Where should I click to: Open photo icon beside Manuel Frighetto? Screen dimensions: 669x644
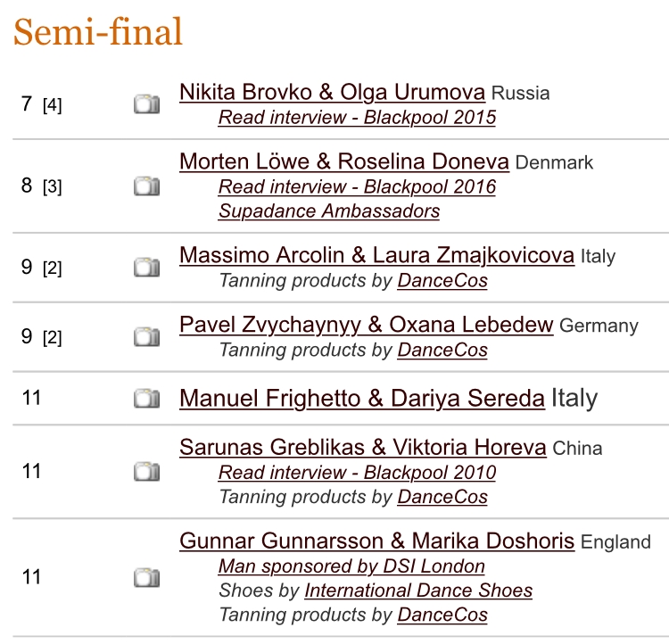[x=147, y=398]
